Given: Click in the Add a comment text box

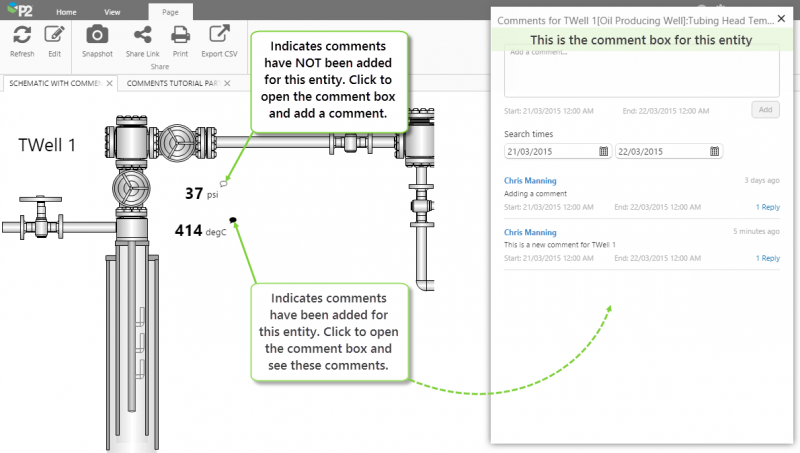Looking at the screenshot, I should 641,71.
